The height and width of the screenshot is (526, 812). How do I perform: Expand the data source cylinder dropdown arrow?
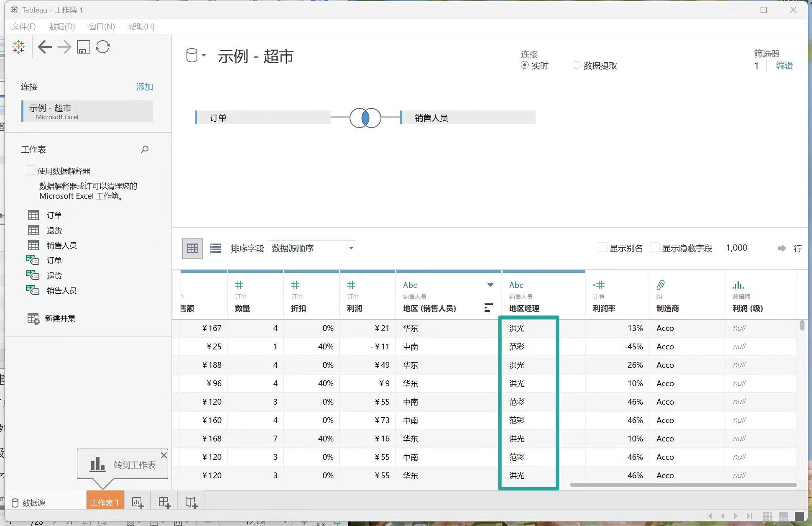204,55
